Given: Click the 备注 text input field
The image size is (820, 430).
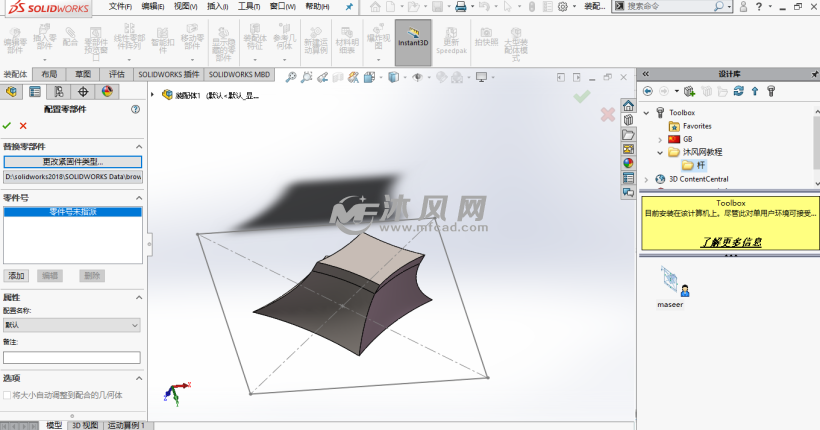Looking at the screenshot, I should coord(71,357).
